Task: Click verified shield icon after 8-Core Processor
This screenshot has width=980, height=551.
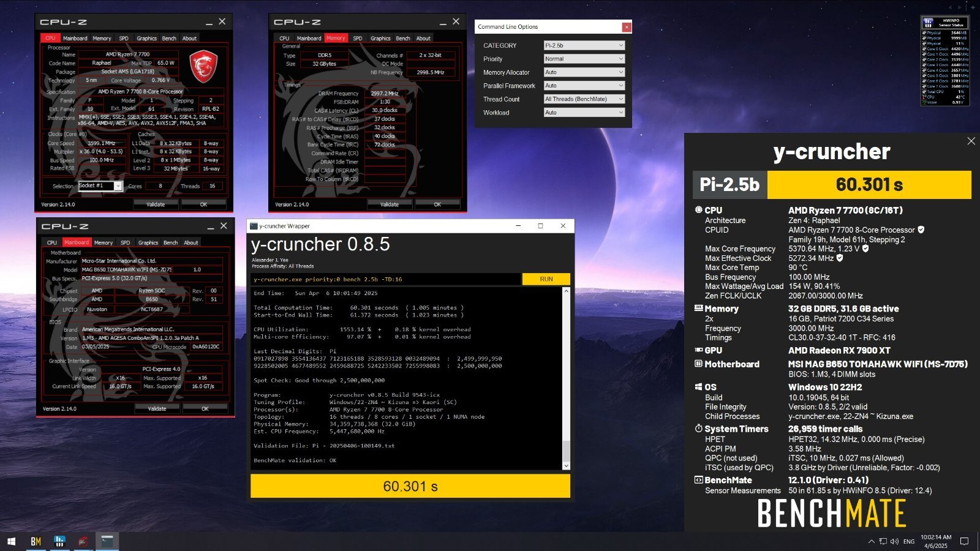Action: click(x=921, y=230)
